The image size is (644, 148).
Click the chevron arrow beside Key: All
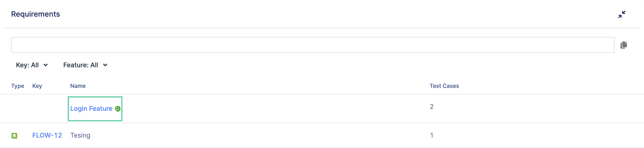(x=45, y=65)
